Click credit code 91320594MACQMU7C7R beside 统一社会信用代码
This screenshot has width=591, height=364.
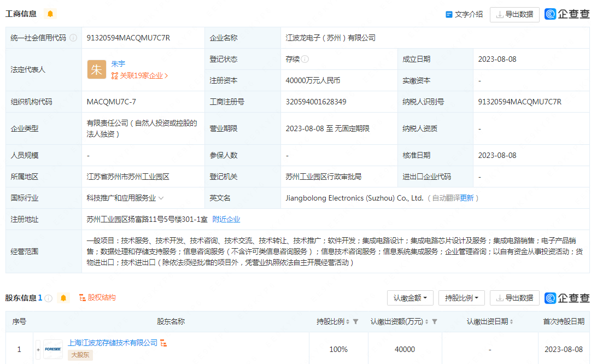coord(128,38)
